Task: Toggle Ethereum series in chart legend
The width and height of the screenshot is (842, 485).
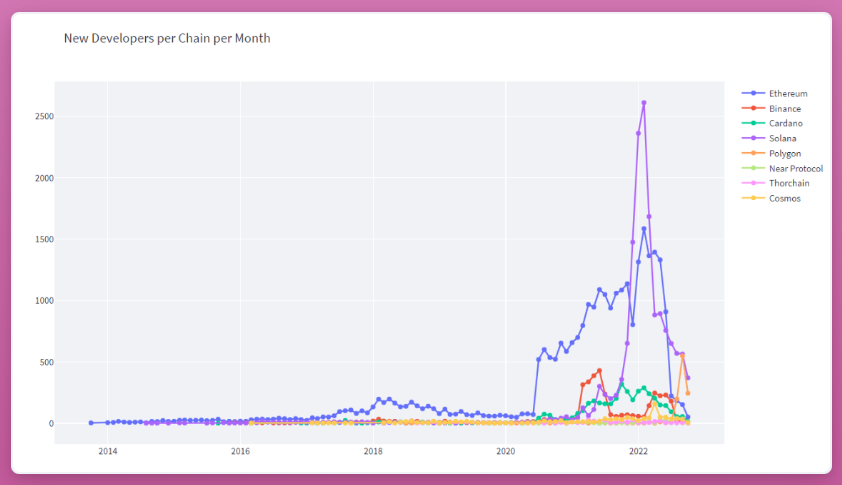Action: click(774, 93)
